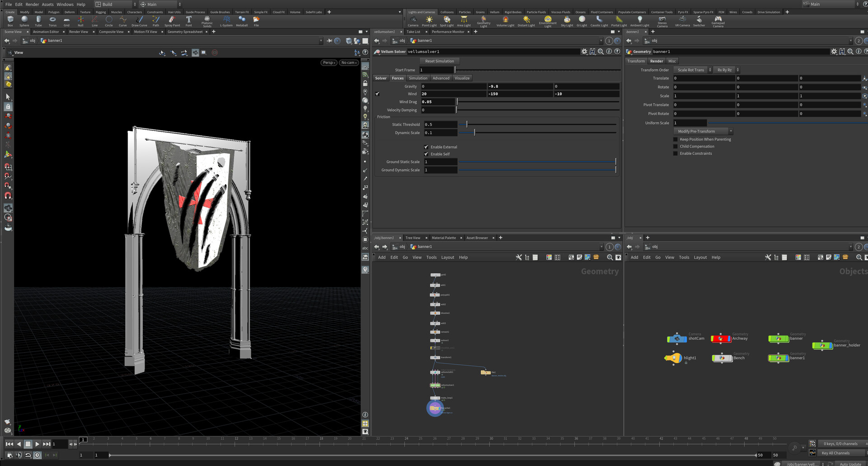Click the Torus shelf tool
Screen dimensions: 868x466
[52, 20]
